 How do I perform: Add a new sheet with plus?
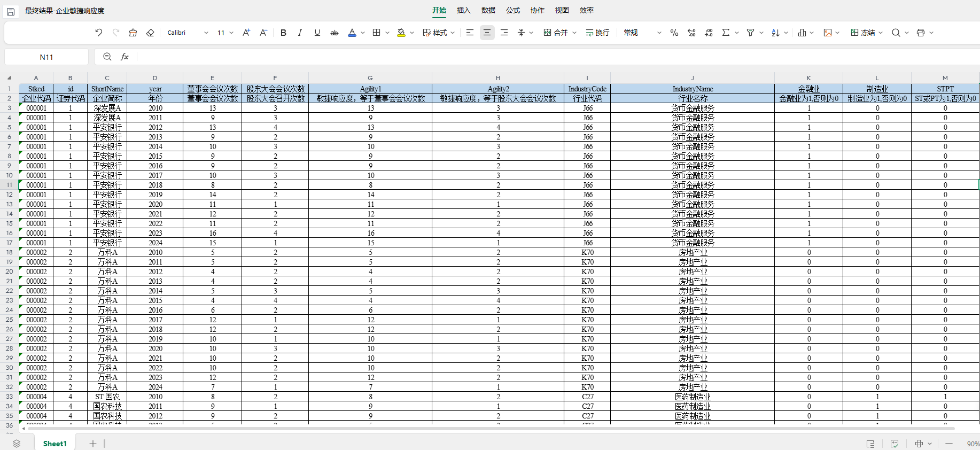[x=93, y=444]
